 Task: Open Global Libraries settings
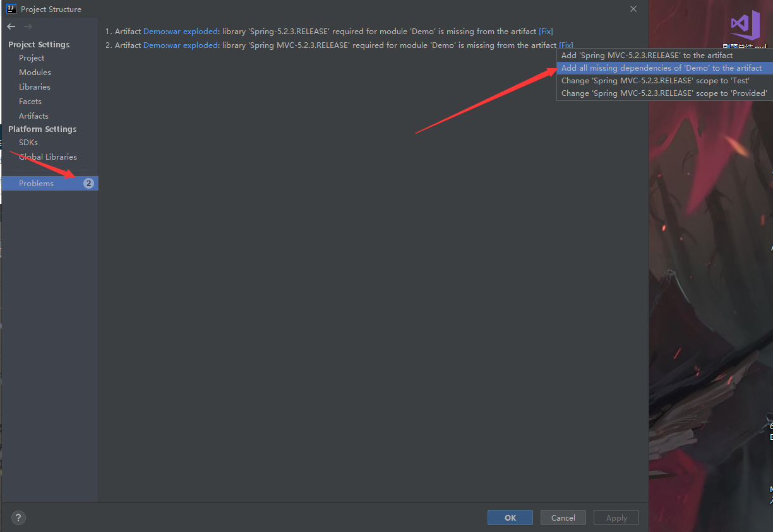click(x=48, y=157)
